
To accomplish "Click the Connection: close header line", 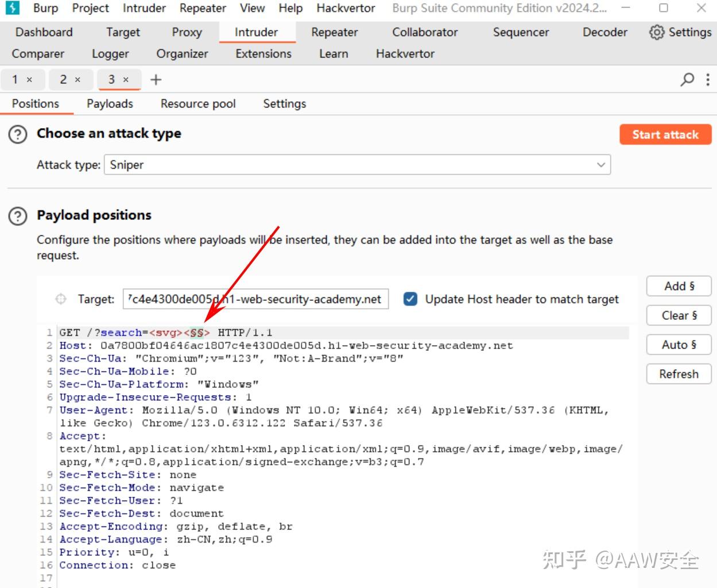I will click(x=118, y=565).
